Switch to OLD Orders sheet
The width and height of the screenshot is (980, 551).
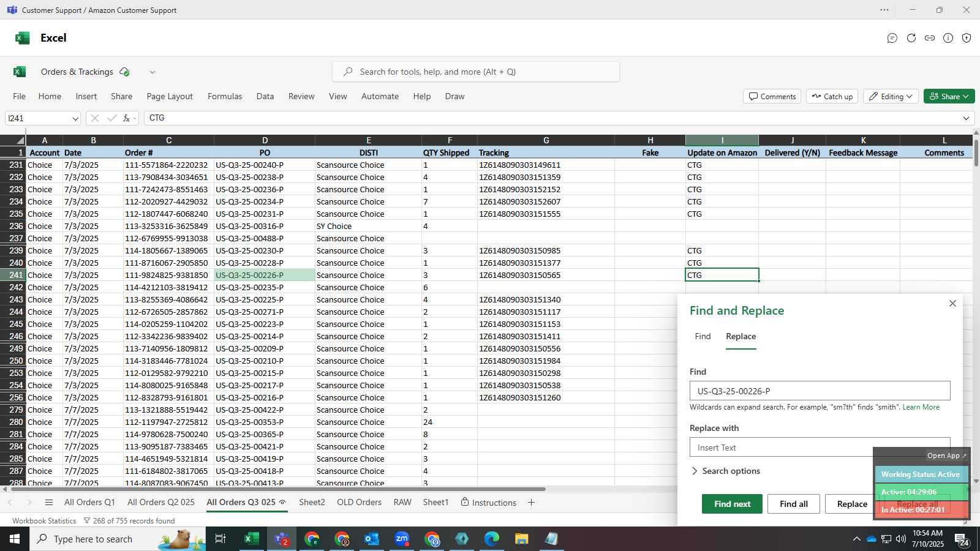(x=360, y=503)
